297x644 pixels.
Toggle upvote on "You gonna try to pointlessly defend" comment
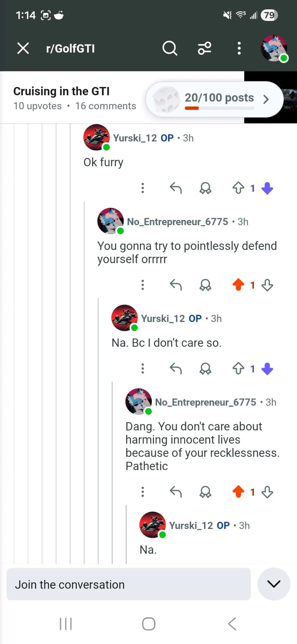[238, 285]
